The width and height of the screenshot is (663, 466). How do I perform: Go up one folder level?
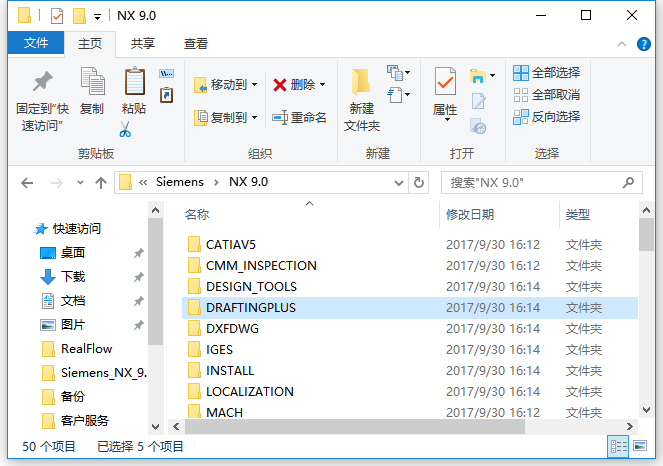coord(101,183)
